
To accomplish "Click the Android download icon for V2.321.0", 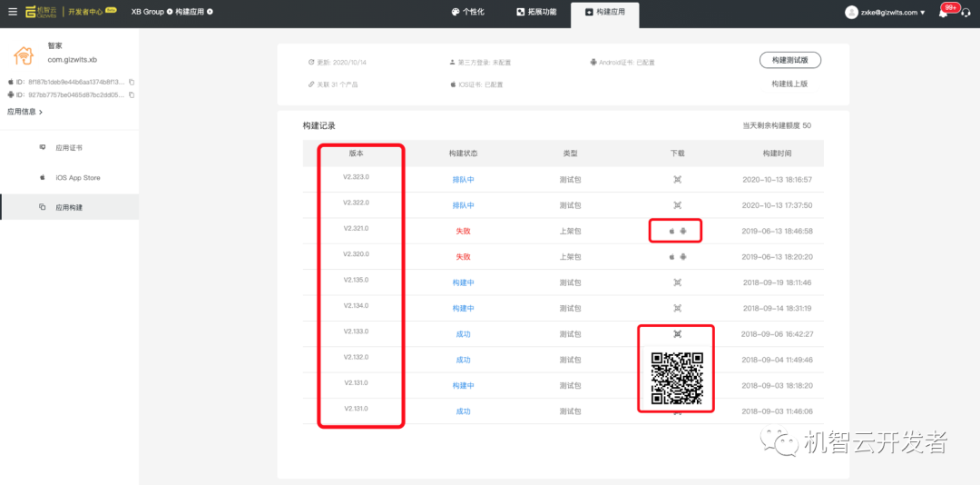I will click(x=683, y=231).
